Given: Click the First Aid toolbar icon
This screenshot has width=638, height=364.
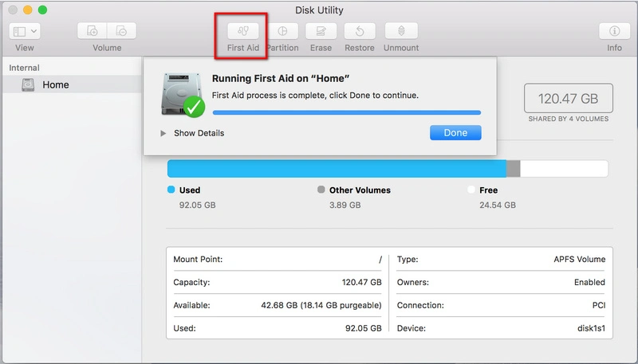Looking at the screenshot, I should [242, 32].
